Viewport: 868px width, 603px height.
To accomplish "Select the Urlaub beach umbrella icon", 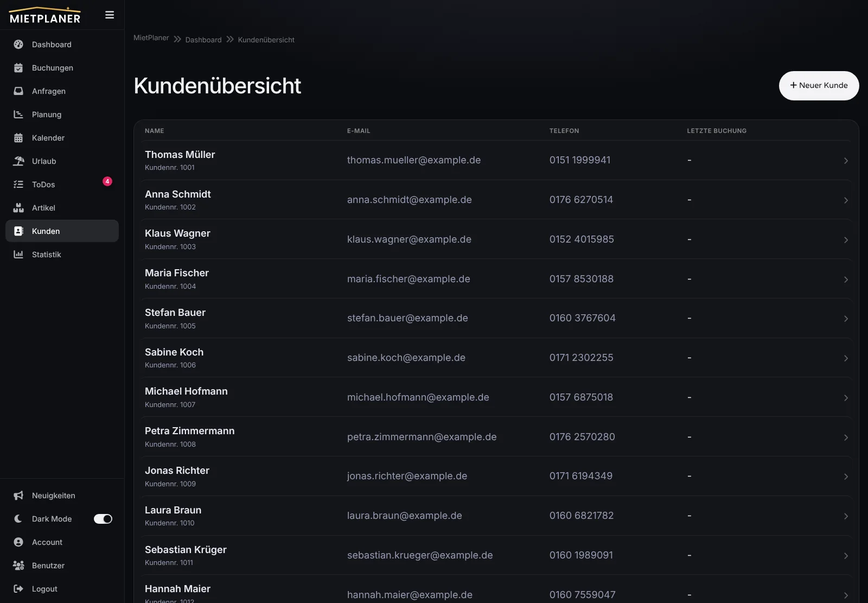I will coord(18,161).
